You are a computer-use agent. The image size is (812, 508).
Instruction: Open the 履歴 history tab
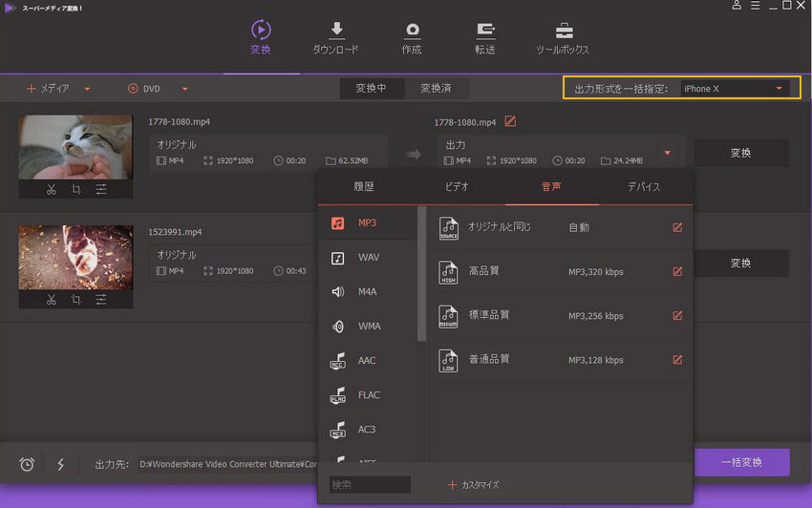point(364,187)
